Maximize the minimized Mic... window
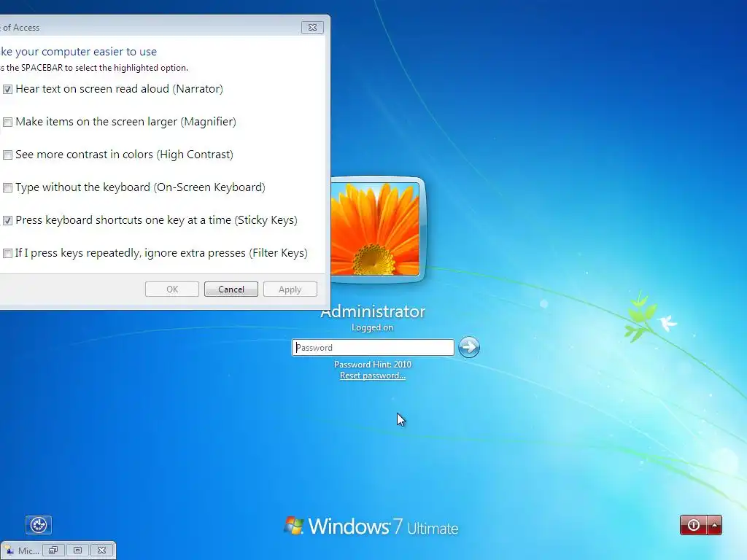The height and width of the screenshot is (560, 747). [x=77, y=551]
